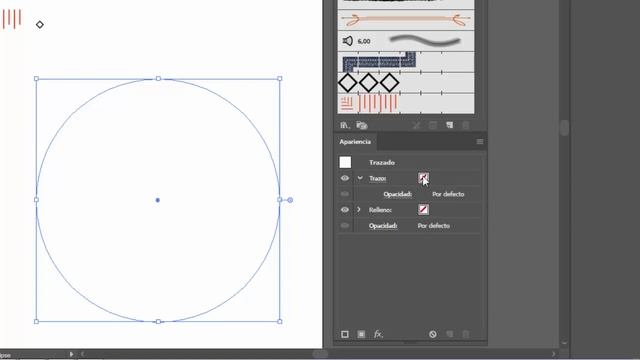Image resolution: width=640 pixels, height=360 pixels.
Task: Select the diamond pattern brush
Action: click(x=406, y=83)
